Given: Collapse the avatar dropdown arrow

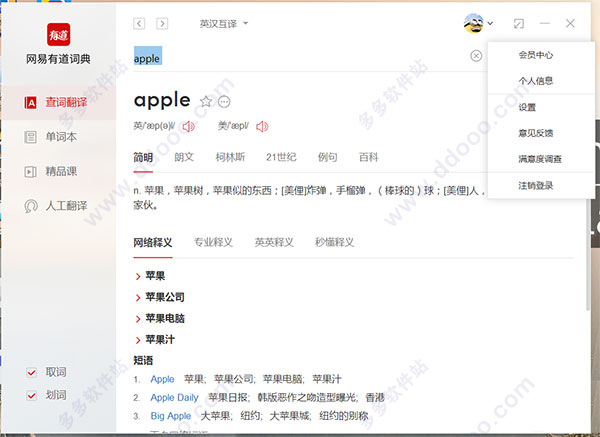Looking at the screenshot, I should point(490,23).
